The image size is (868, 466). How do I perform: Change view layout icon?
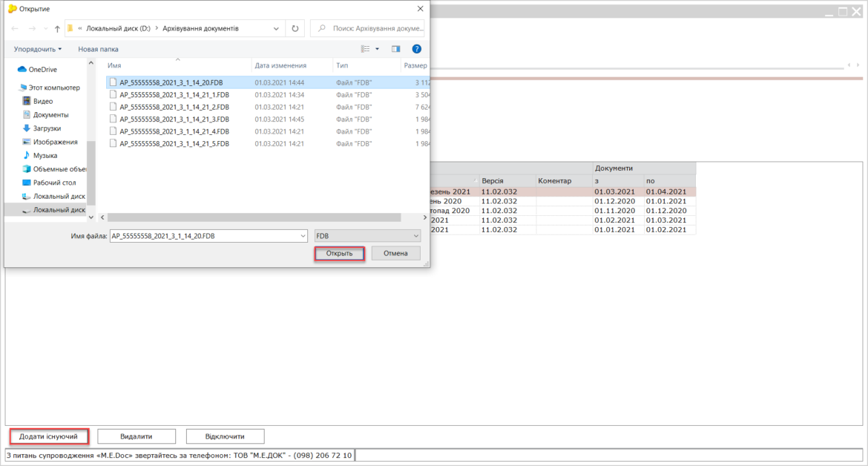[x=365, y=49]
